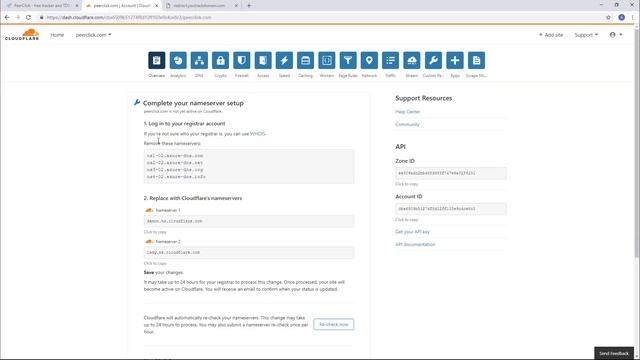640x360 pixels.
Task: Open the Page Rules funnel icon
Action: pos(348,60)
